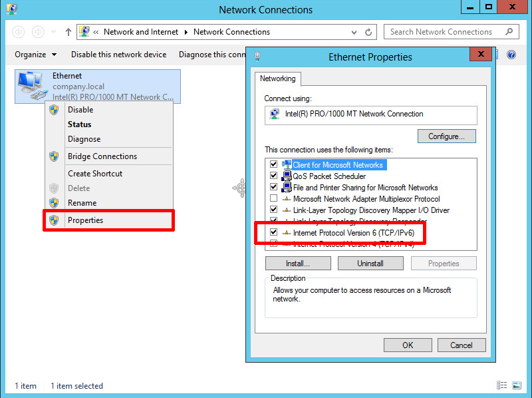Go back using the Back arrow

19,32
